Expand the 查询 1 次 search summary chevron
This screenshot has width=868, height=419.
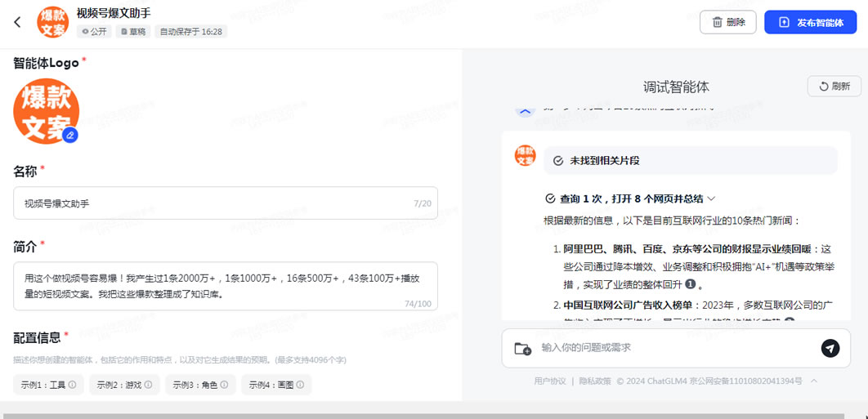pyautogui.click(x=711, y=198)
